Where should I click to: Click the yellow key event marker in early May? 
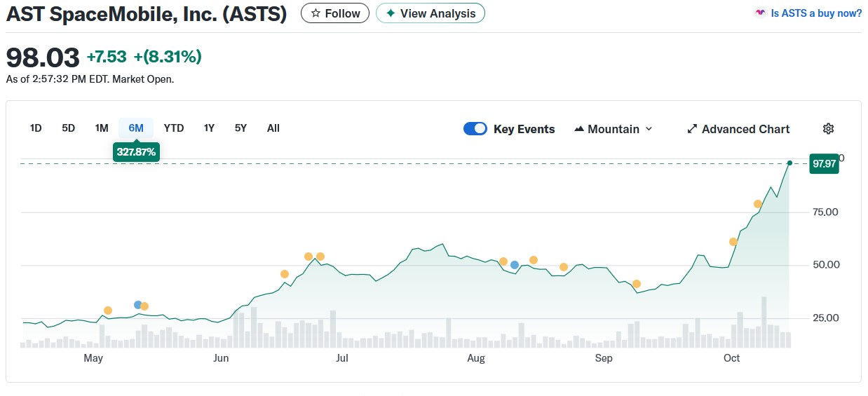point(108,310)
